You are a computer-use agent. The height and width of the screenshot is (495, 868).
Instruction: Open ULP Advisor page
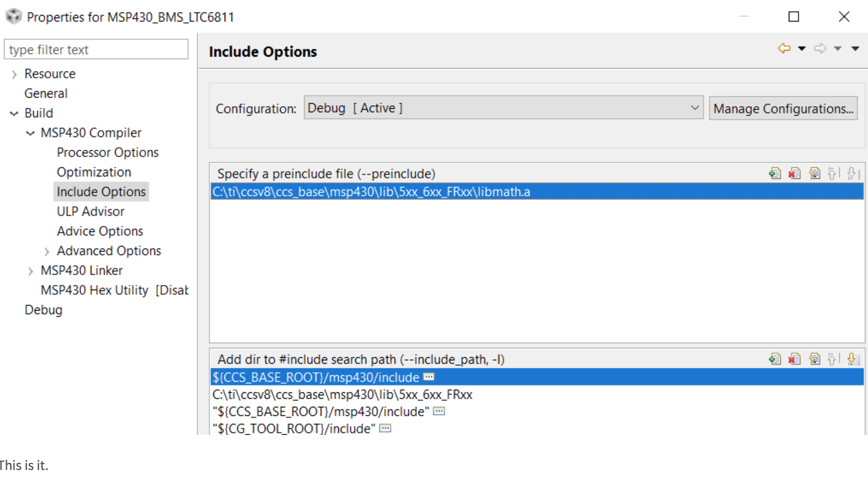coord(90,211)
